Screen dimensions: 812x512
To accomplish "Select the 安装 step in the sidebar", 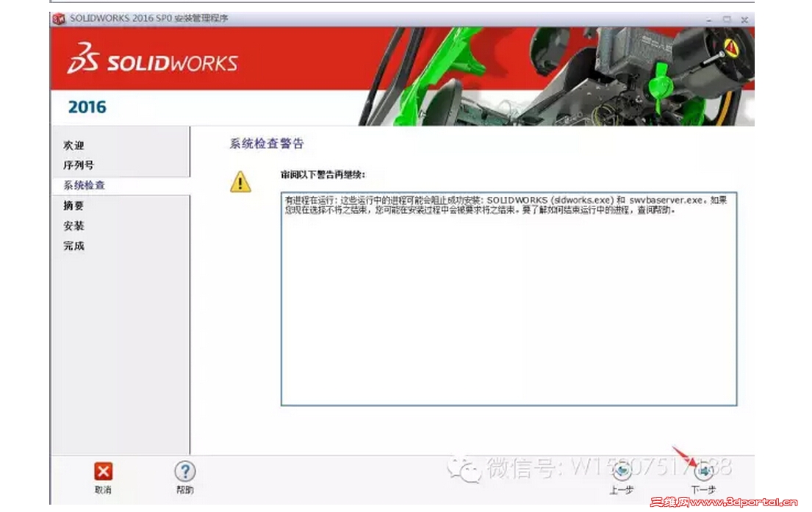I will coord(72,226).
